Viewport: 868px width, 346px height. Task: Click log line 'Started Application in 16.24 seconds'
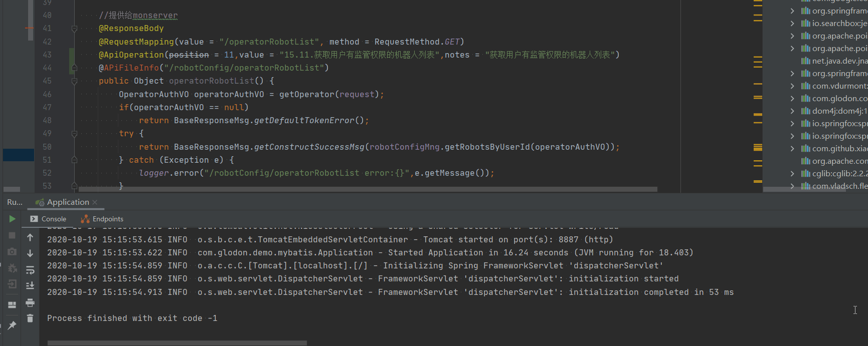point(370,253)
